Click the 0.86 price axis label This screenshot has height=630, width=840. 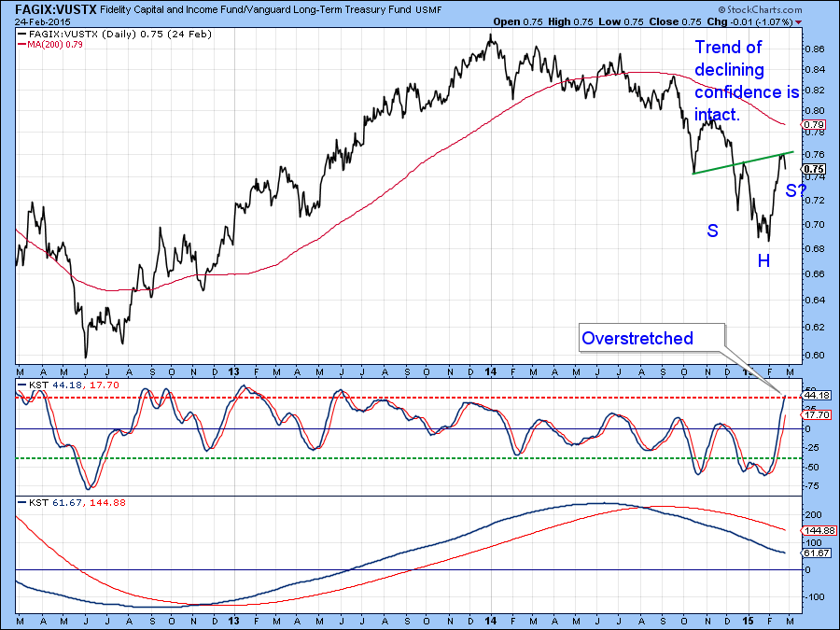[814, 49]
